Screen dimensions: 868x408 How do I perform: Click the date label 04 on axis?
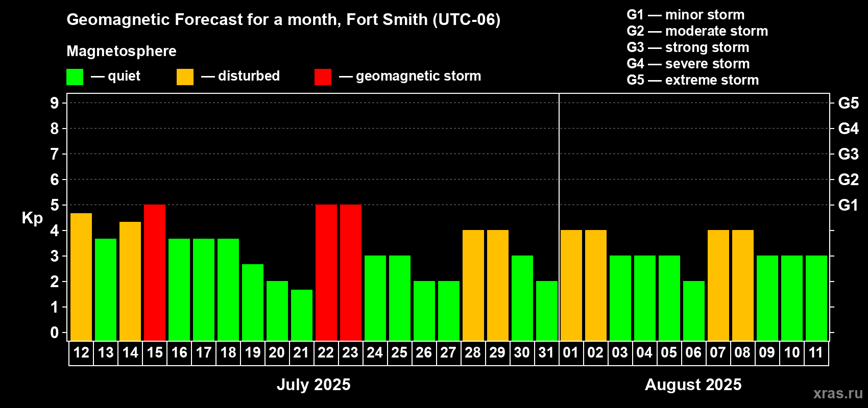pyautogui.click(x=645, y=353)
